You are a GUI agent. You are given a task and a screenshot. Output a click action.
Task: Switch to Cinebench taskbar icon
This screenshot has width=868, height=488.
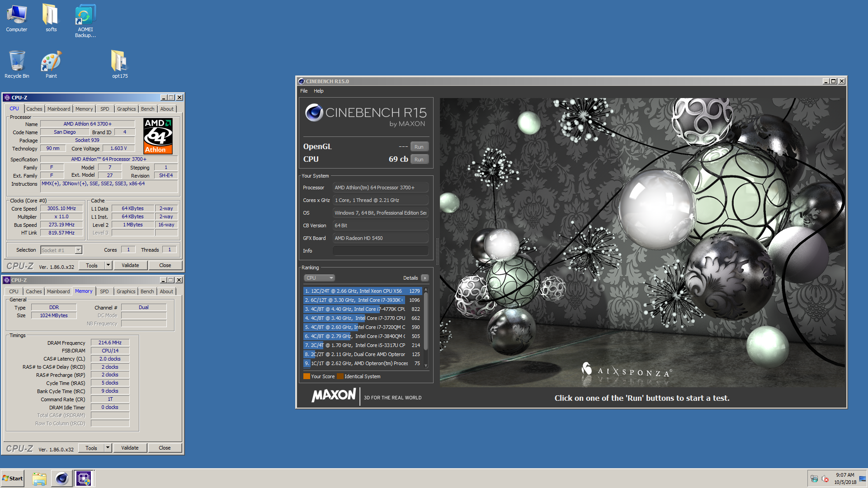pos(61,479)
